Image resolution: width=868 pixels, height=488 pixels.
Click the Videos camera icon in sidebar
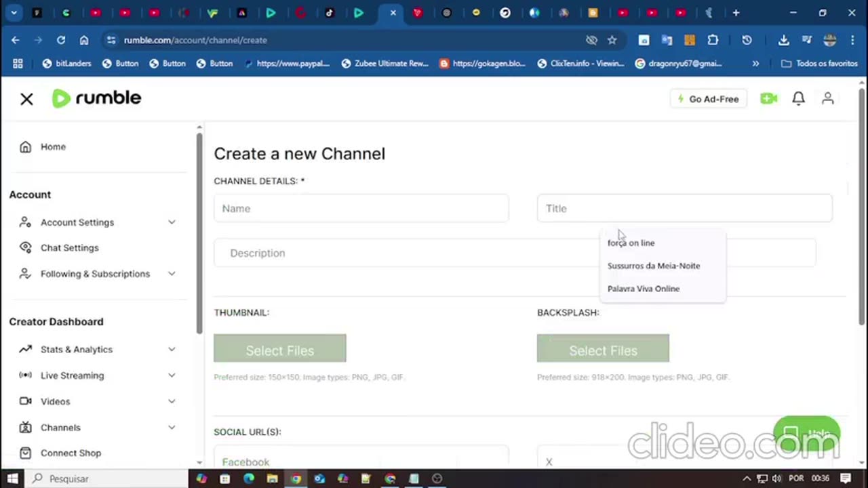[x=25, y=401]
